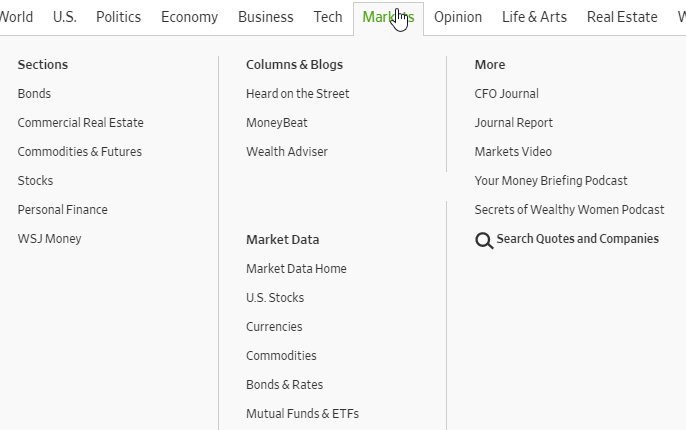Visit Heard on the Street column

pos(297,94)
